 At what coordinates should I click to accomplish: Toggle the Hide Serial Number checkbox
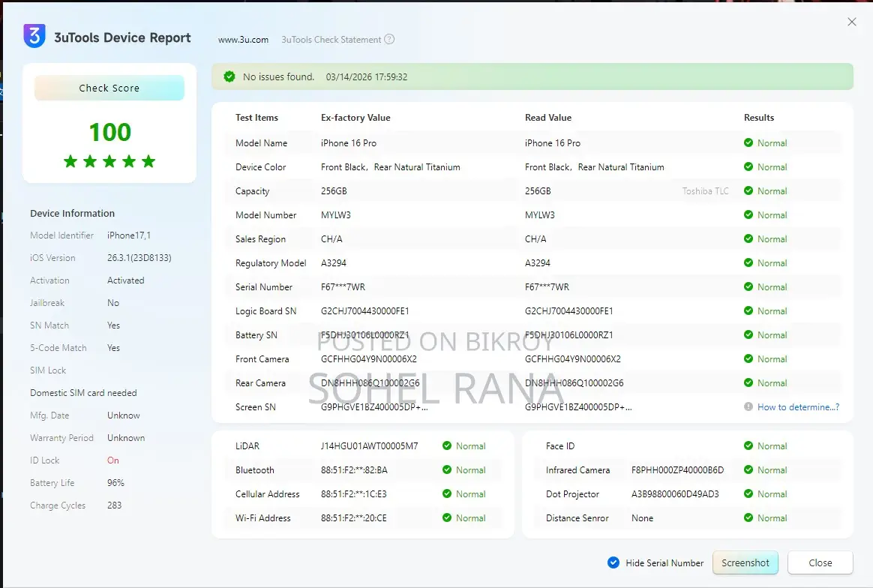point(613,562)
